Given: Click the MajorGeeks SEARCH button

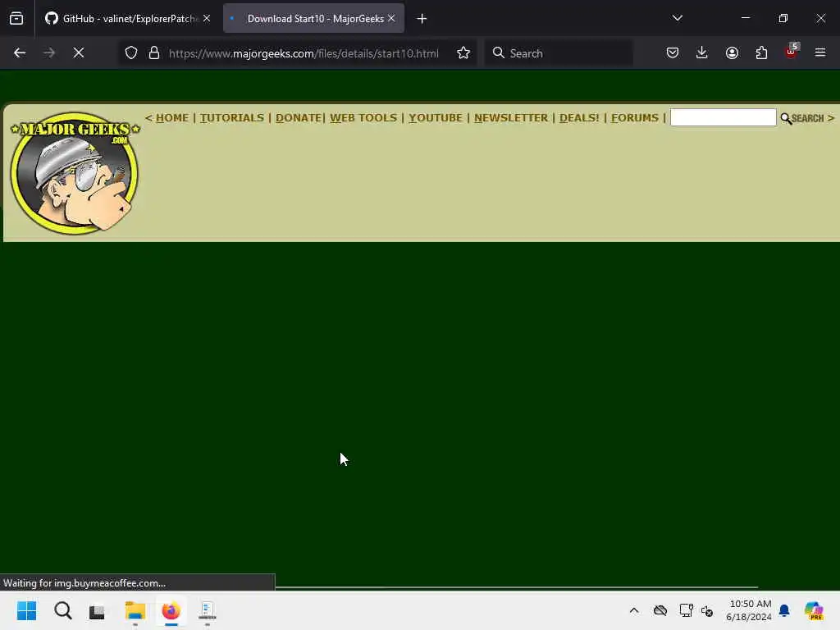Looking at the screenshot, I should tap(802, 118).
